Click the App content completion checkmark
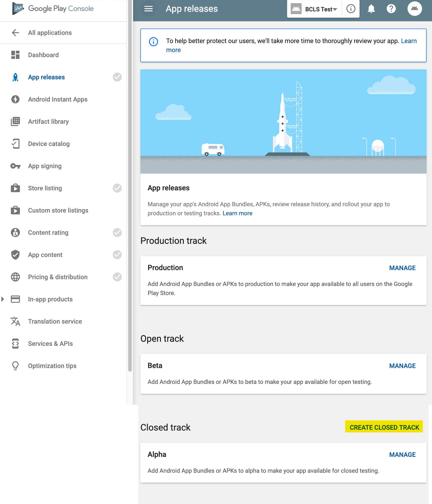Screen dimensions: 432x504 pos(117,255)
